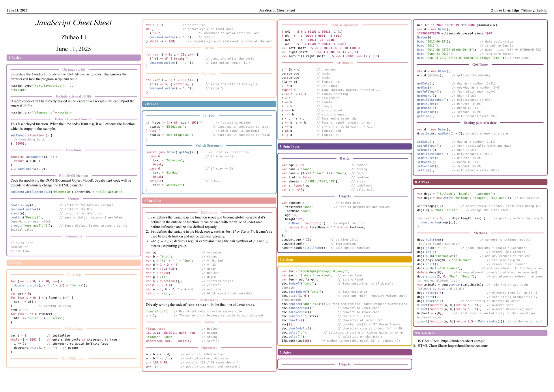The image size is (554, 392).
Task: Click the 'Methods' subsection title under Arrays
Action: [x=480, y=233]
